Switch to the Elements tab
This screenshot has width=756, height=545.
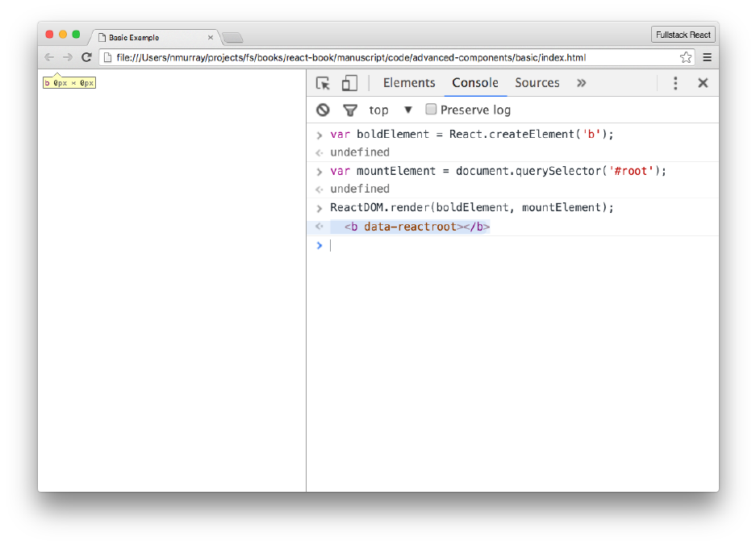click(409, 83)
